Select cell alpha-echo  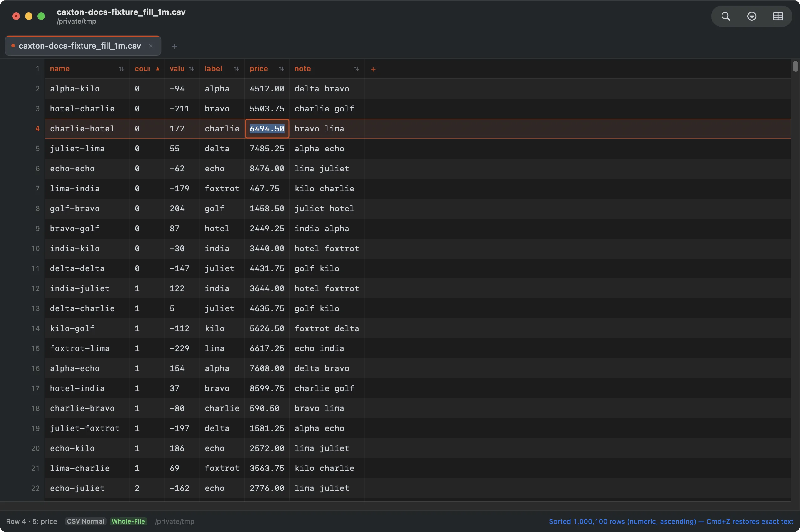[87, 369]
